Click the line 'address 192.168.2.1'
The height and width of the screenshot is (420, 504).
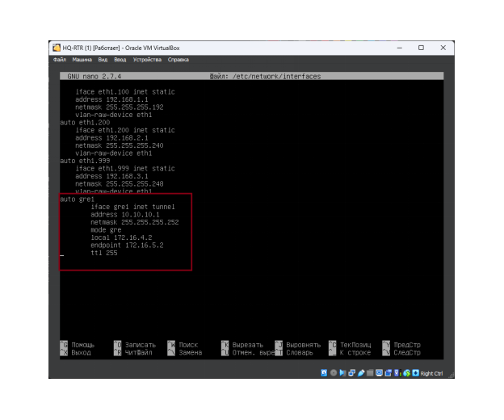pyautogui.click(x=111, y=138)
